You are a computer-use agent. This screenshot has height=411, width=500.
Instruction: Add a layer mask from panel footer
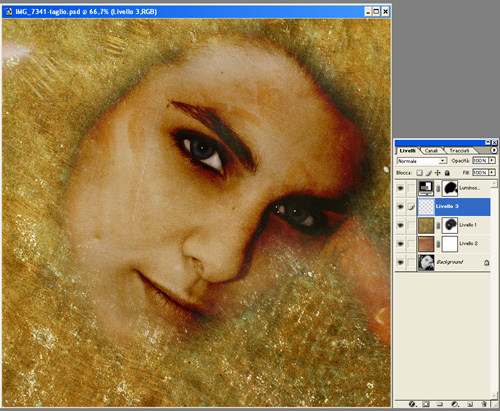(426, 404)
